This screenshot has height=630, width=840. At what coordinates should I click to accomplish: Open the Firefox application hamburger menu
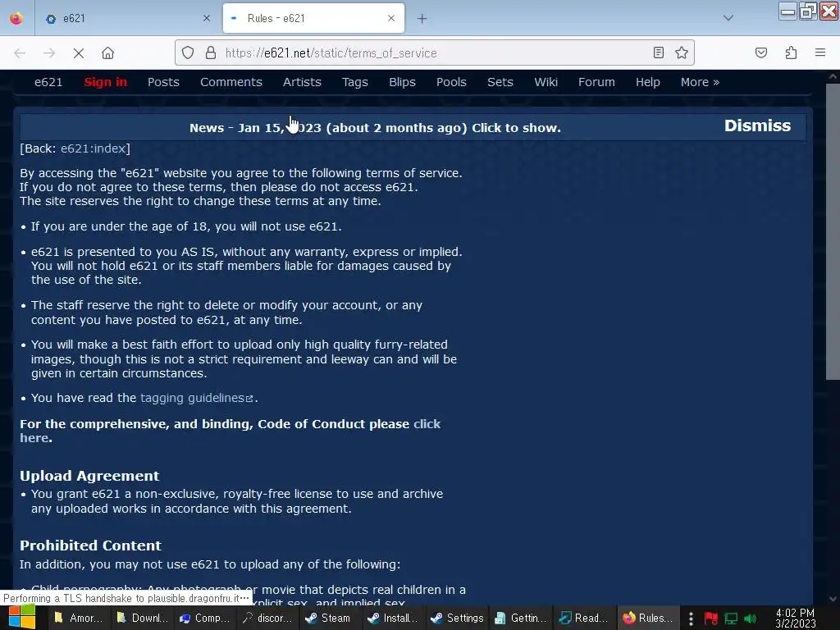click(x=820, y=52)
